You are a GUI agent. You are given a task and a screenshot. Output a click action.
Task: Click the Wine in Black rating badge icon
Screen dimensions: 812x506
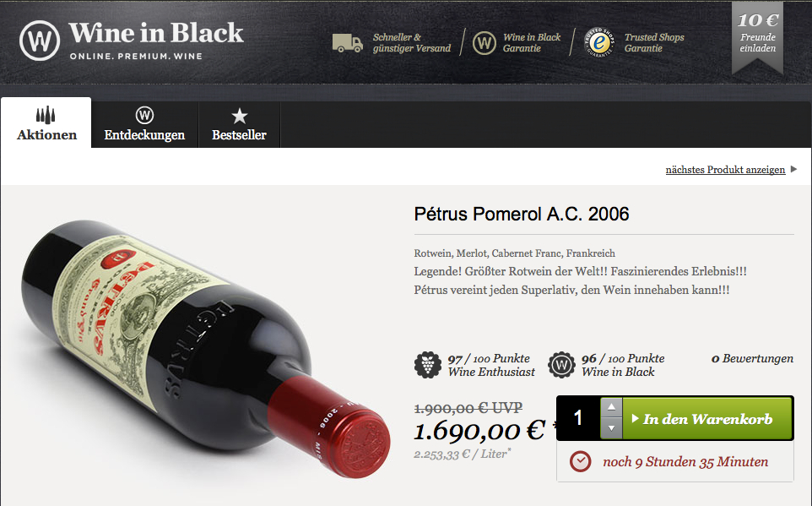pos(561,365)
